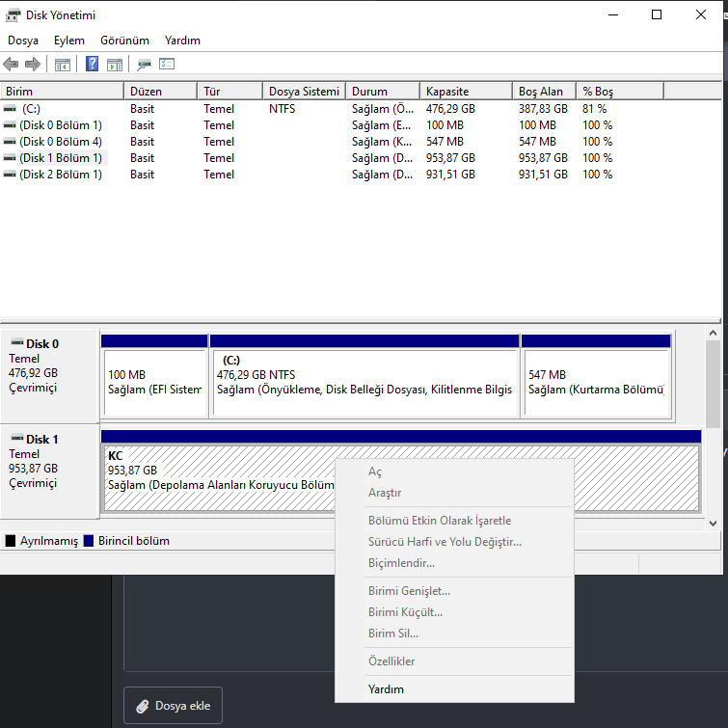The image size is (728, 728).
Task: Open Özellikler from the context menu
Action: [454, 661]
